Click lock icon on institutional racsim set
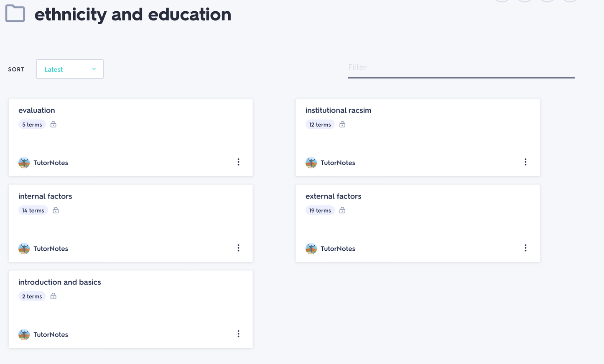 point(342,125)
